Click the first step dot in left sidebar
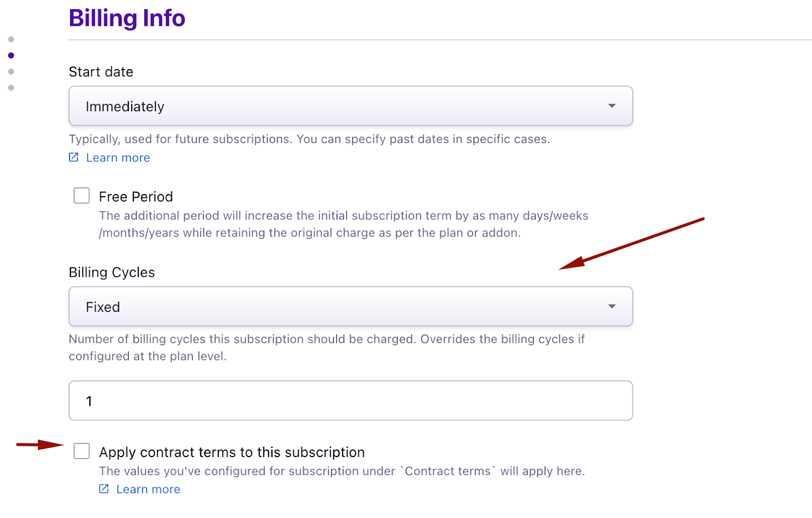The image size is (812, 518). coord(11,39)
